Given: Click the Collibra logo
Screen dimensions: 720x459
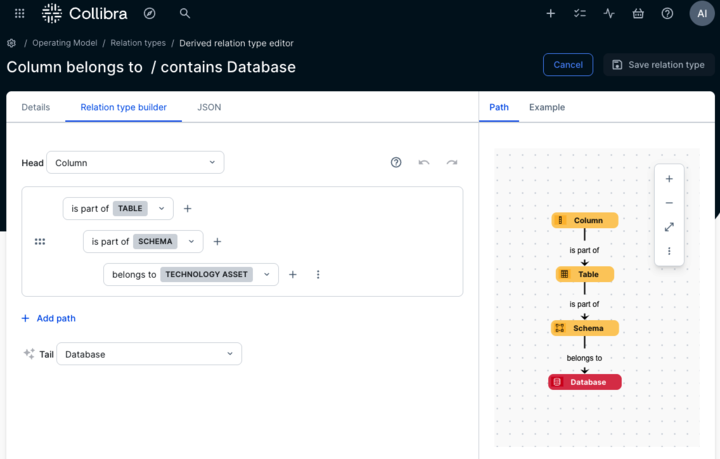Looking at the screenshot, I should pos(84,13).
